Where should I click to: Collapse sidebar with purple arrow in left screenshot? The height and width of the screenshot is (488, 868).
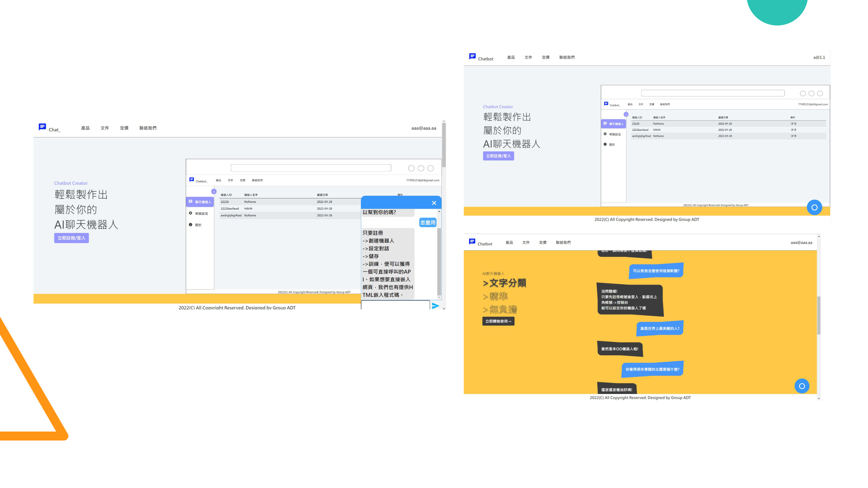(214, 192)
